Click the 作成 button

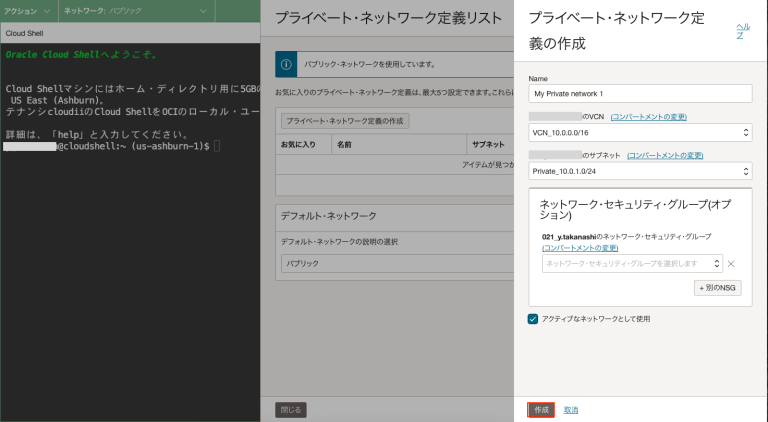(541, 410)
